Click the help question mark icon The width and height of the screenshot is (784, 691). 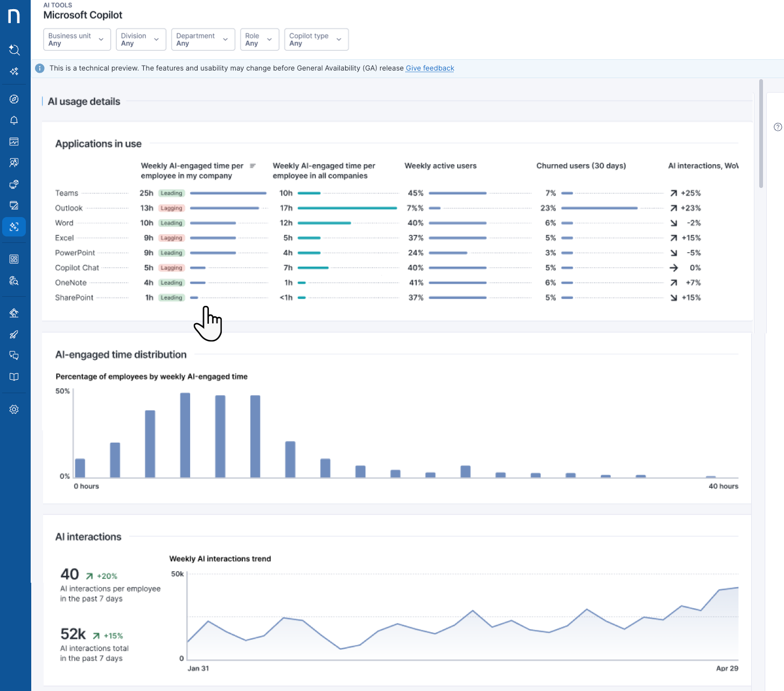(x=778, y=127)
